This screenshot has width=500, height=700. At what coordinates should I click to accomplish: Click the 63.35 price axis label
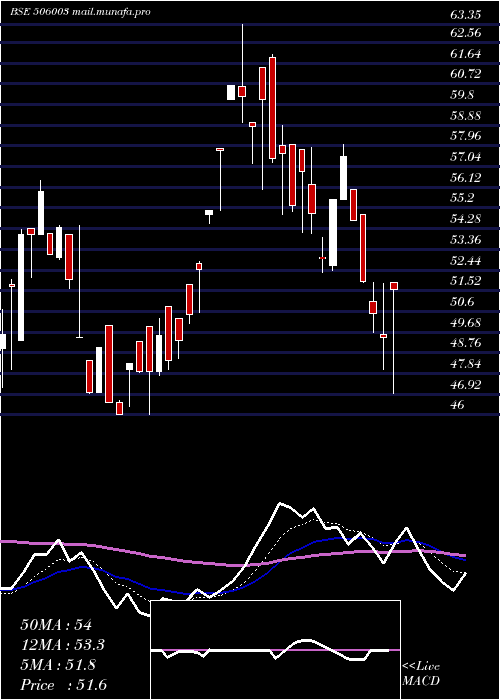(466, 15)
